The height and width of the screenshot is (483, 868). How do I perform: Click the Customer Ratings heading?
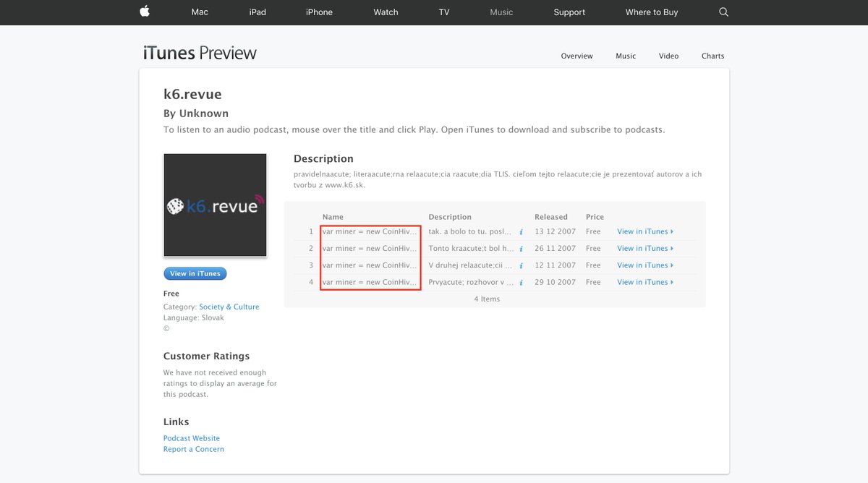pos(206,356)
